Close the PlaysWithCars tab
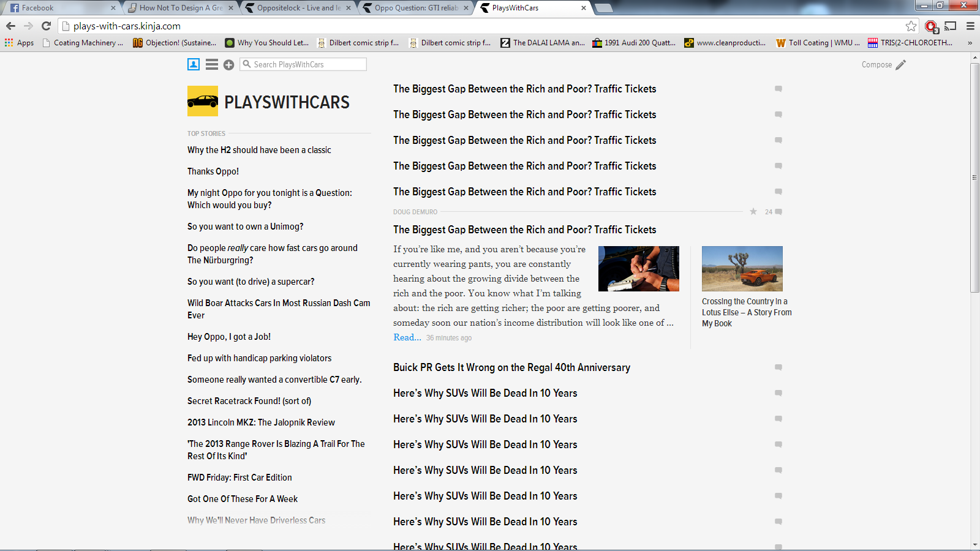This screenshot has width=980, height=551. 583,8
